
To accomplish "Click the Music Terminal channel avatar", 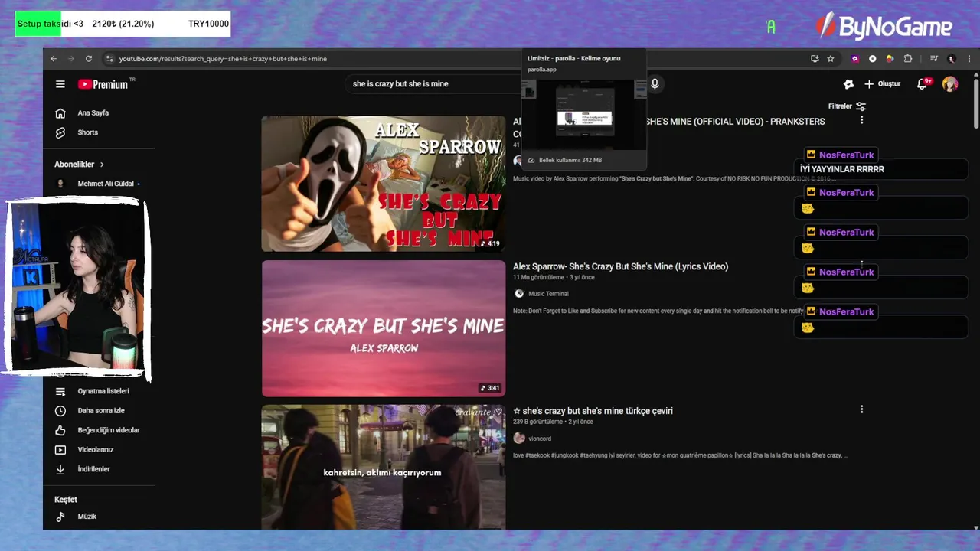I will coord(519,293).
